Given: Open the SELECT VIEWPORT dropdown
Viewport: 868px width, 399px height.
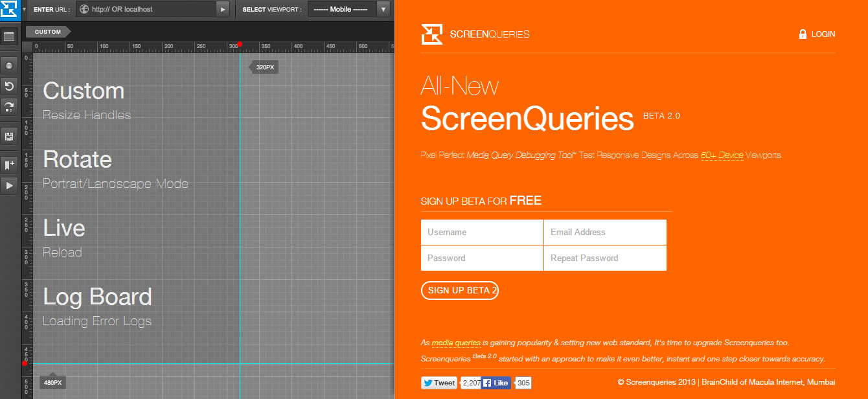Looking at the screenshot, I should (x=343, y=9).
